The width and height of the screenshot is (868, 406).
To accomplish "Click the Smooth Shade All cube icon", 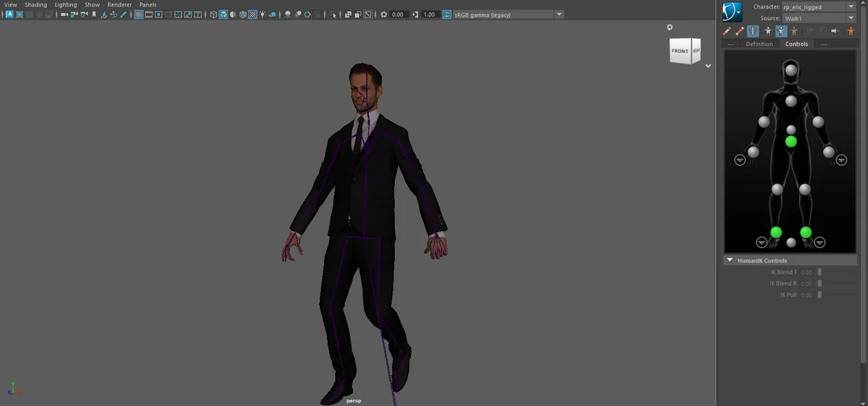I will [224, 14].
